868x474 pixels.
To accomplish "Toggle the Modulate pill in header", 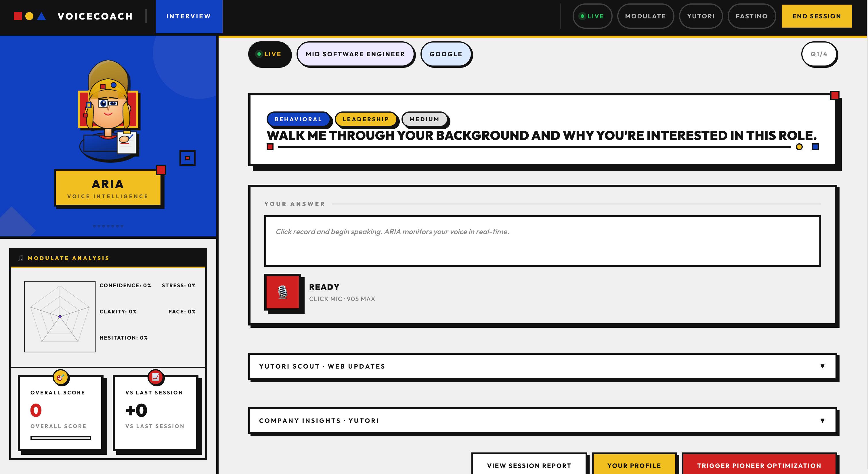I will pyautogui.click(x=645, y=16).
